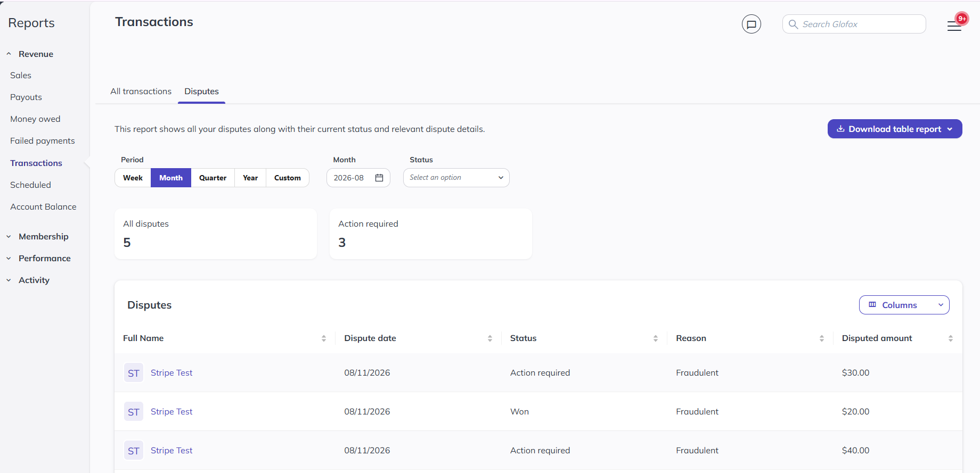Screen dimensions: 980x473
Task: Open the hamburger menu with notifications
Action: point(954,26)
